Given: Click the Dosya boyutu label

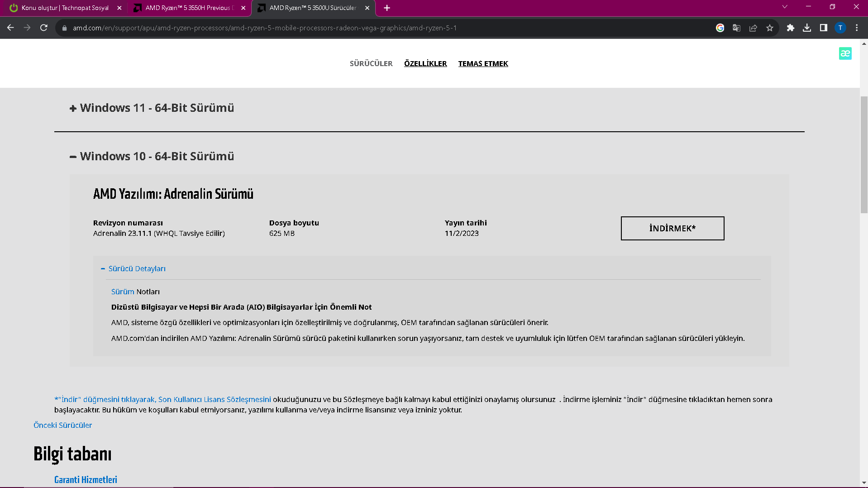Looking at the screenshot, I should tap(294, 223).
